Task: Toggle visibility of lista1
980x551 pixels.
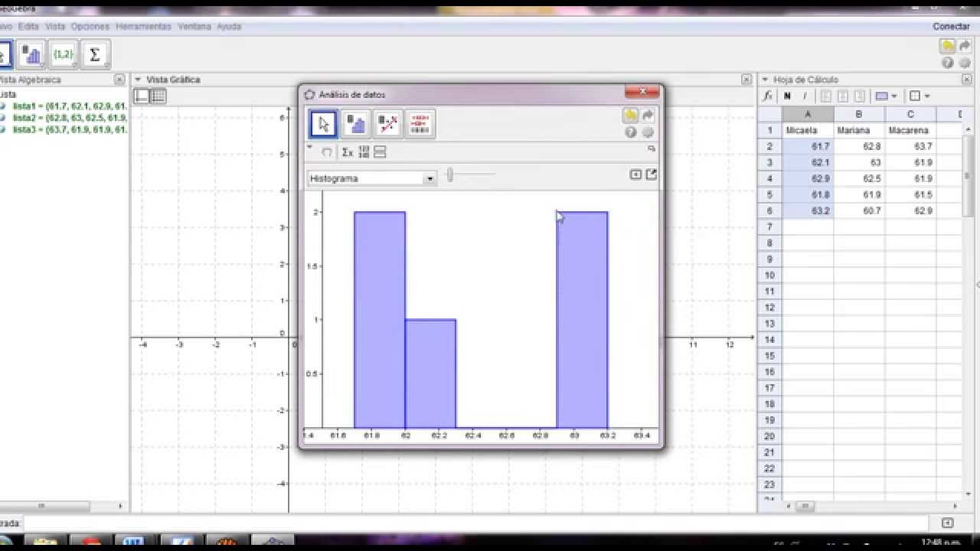Action: [x=3, y=106]
